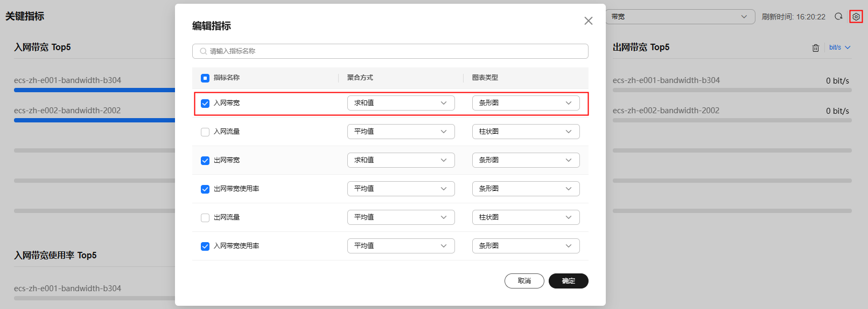Screen dimensions: 868x309
Task: Click the 取消 button
Action: [524, 281]
